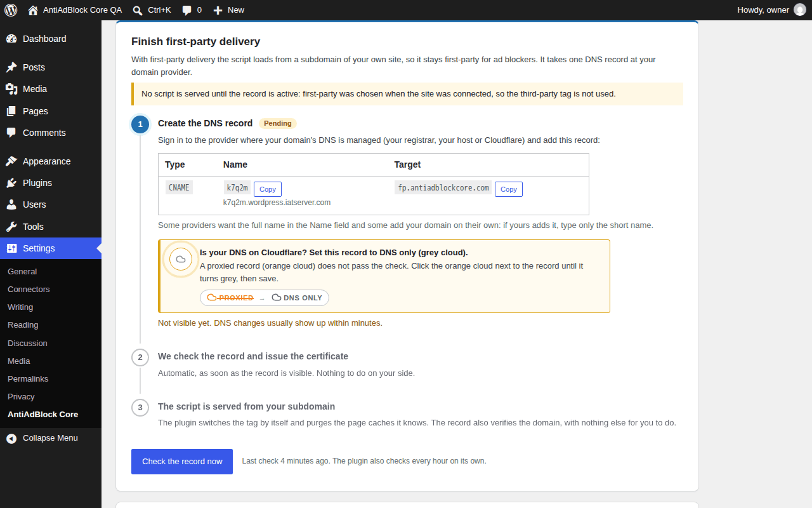Click the Users person icon
This screenshot has height=508, width=812.
tap(11, 204)
